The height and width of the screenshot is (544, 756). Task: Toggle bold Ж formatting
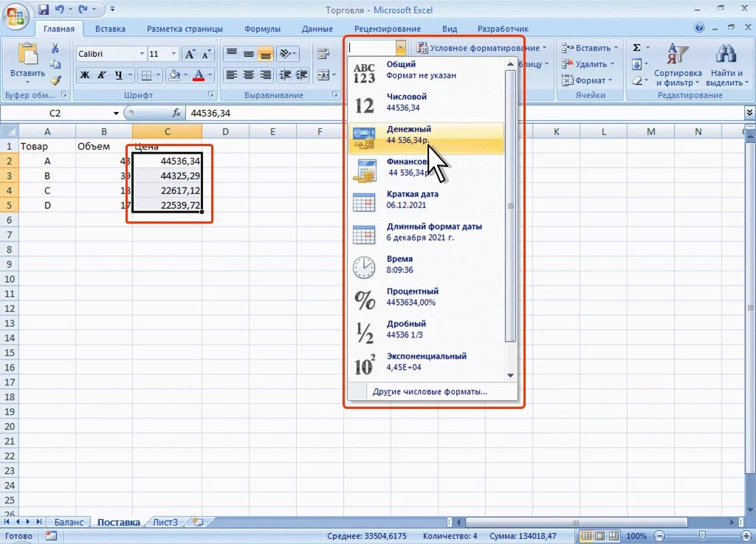[85, 75]
